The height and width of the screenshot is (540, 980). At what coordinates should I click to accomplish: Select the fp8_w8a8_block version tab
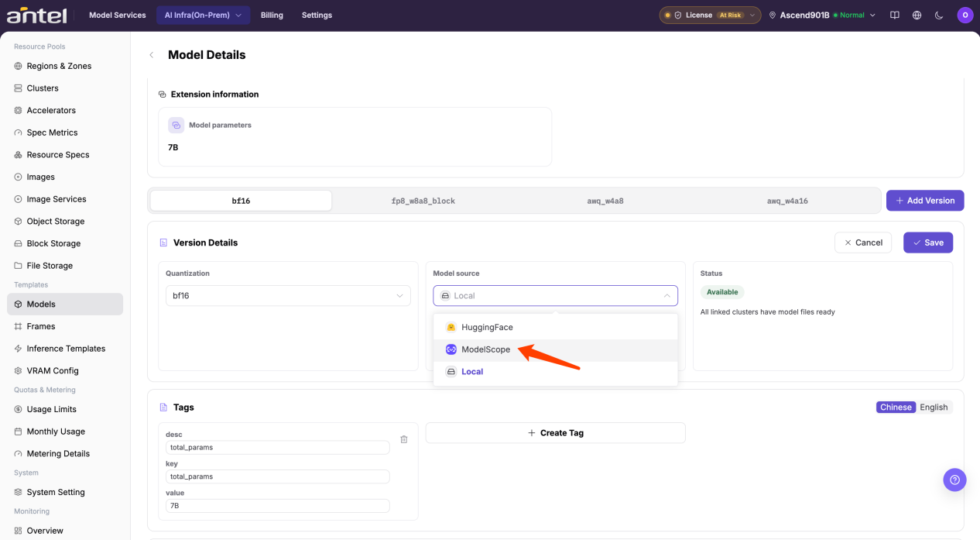423,201
